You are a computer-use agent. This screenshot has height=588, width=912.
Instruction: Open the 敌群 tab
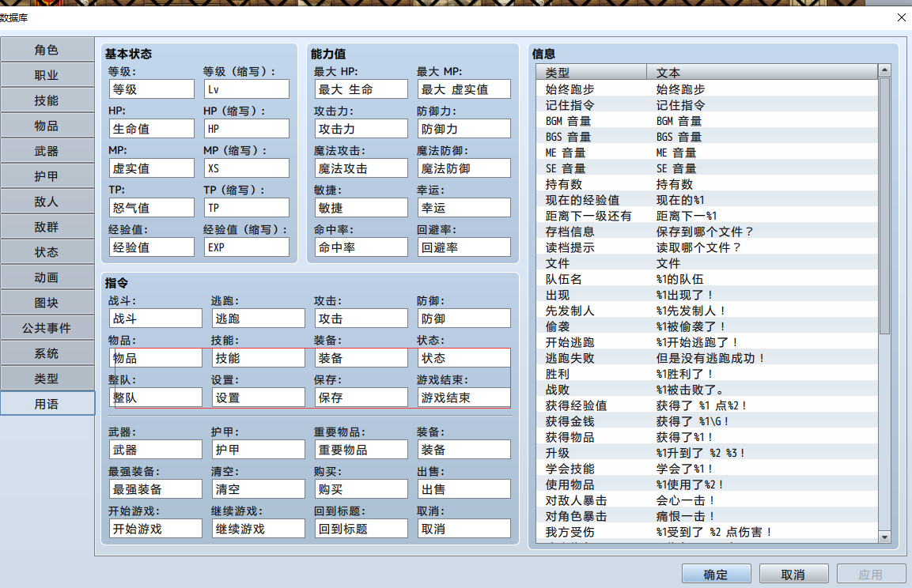point(47,227)
